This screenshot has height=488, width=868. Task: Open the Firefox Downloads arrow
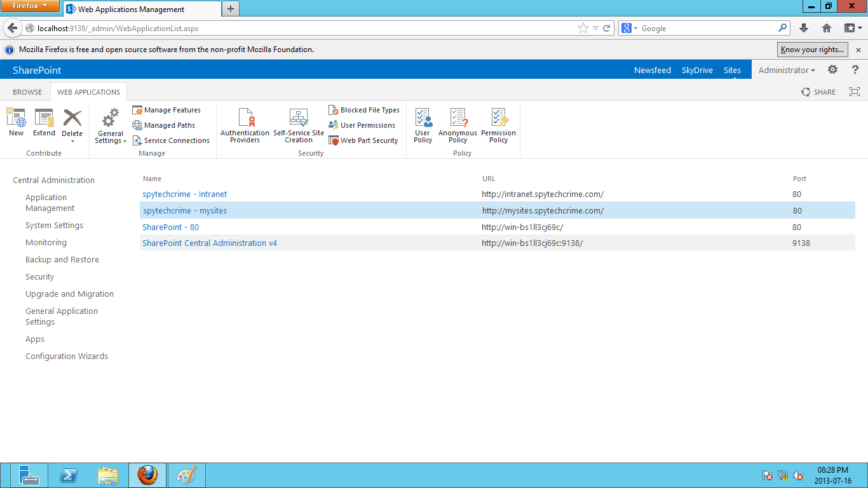(804, 28)
